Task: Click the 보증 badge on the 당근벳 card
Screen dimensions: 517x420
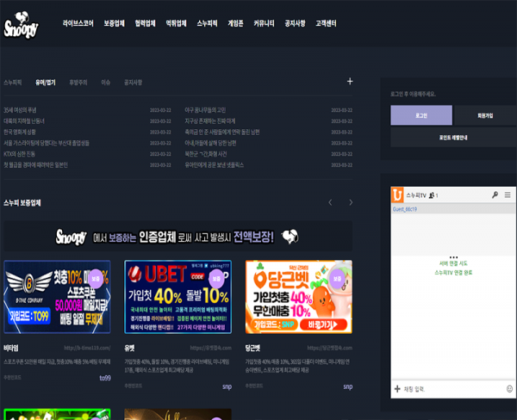Action: tap(337, 279)
